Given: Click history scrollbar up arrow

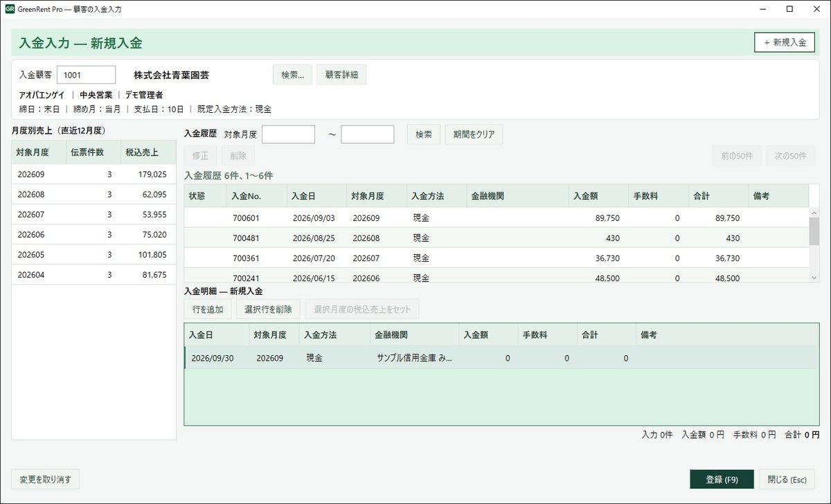Looking at the screenshot, I should click(x=814, y=213).
